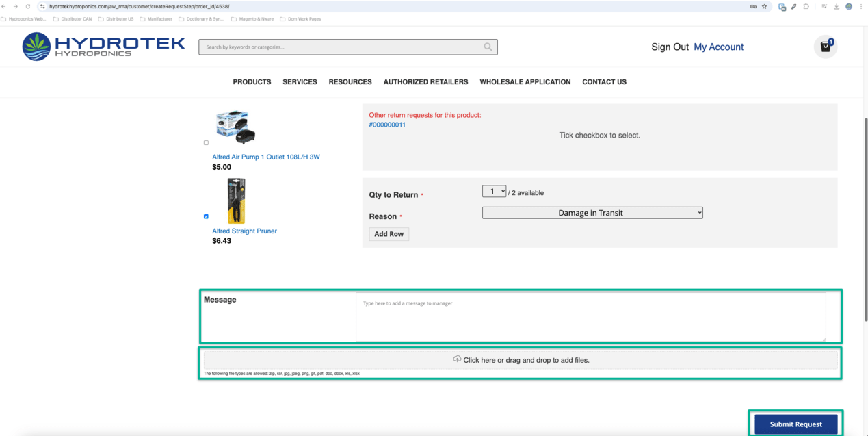Click the allowed file types note
This screenshot has width=868, height=436.
pos(282,374)
